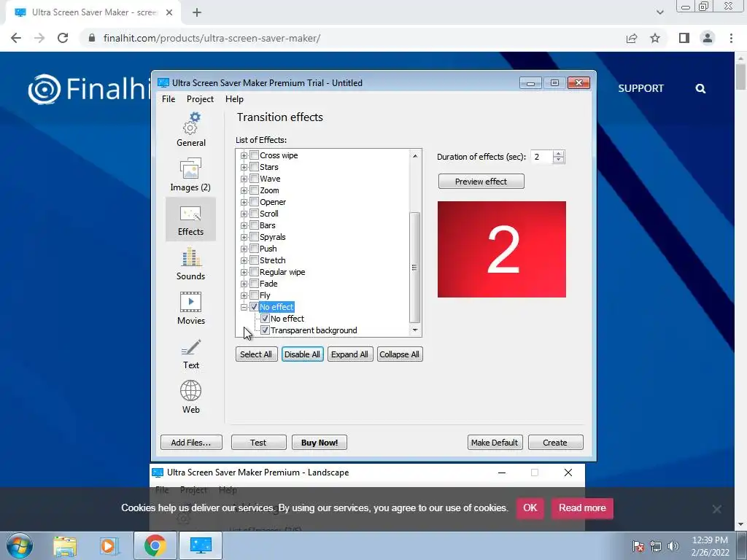Image resolution: width=747 pixels, height=560 pixels.
Task: Open Action Center flag icon
Action: pos(638,546)
